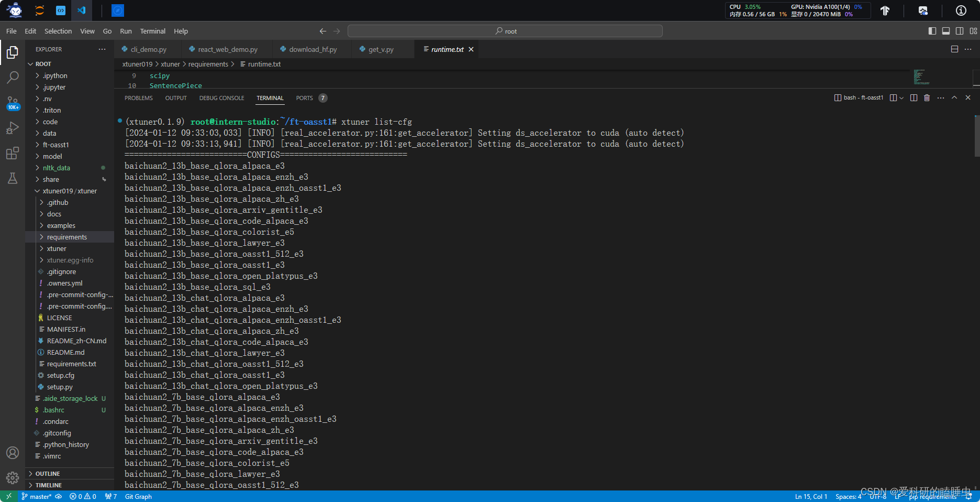Kill terminal with trash icon
This screenshot has height=502, width=980.
927,98
